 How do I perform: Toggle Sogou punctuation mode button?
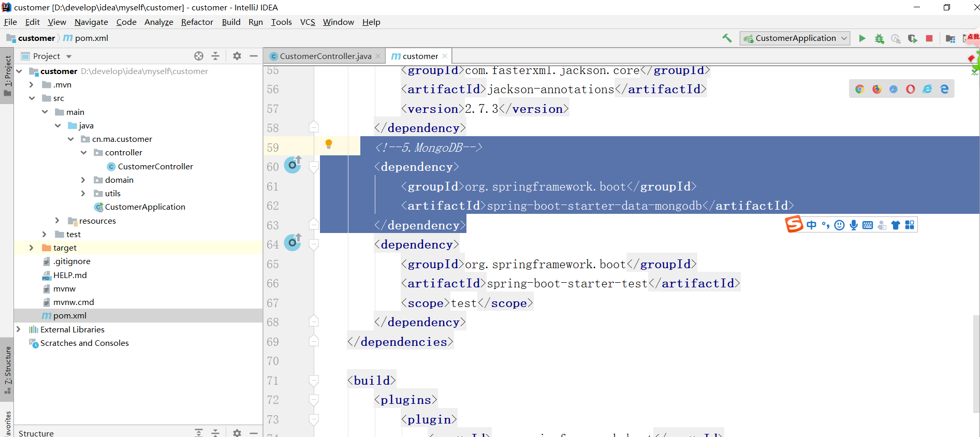click(826, 225)
